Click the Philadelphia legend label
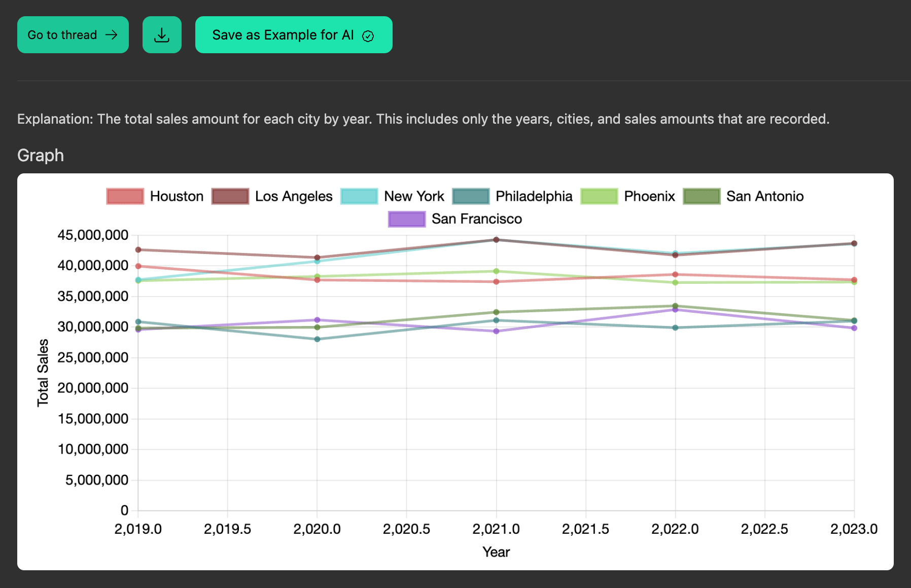The height and width of the screenshot is (588, 911). pos(534,196)
